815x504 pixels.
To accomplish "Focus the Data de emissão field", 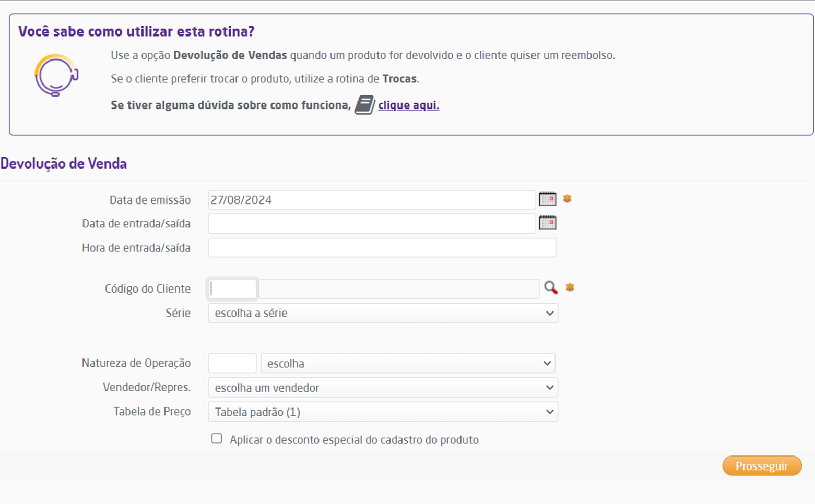I will click(x=371, y=200).
